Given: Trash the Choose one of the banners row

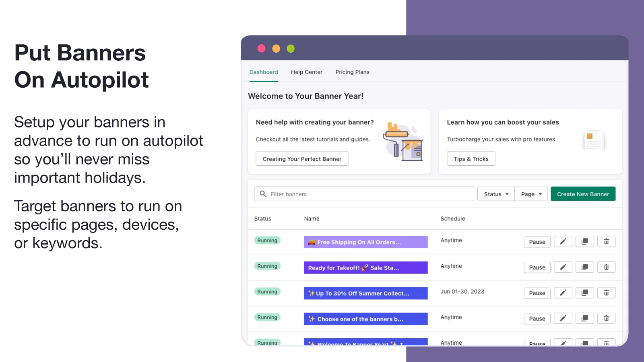Looking at the screenshot, I should pyautogui.click(x=606, y=319).
